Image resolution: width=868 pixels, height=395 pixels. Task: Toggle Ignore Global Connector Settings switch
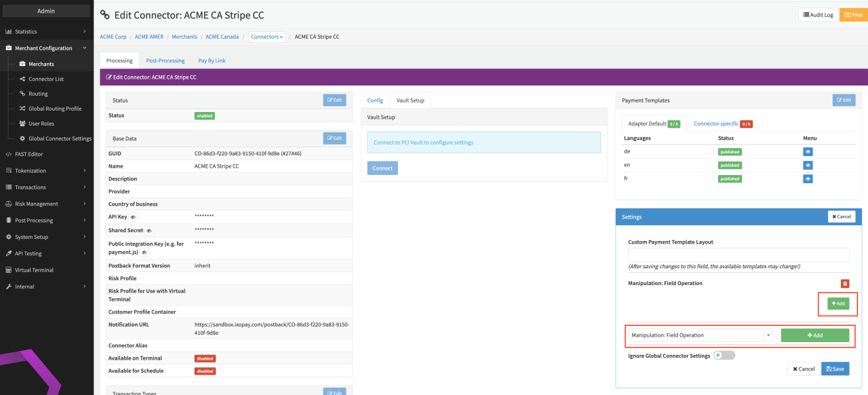tap(724, 355)
